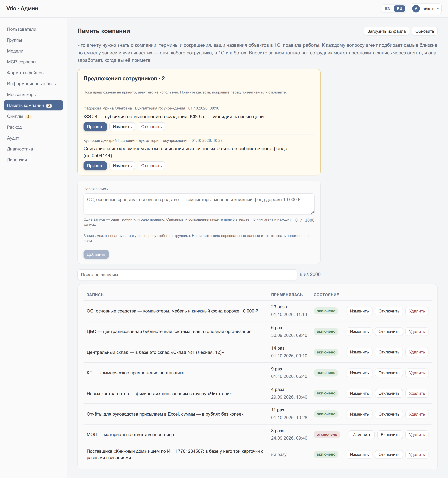Screen dimensions: 448x478
Task: Disable the Новых контрагентов record
Action: (389, 393)
